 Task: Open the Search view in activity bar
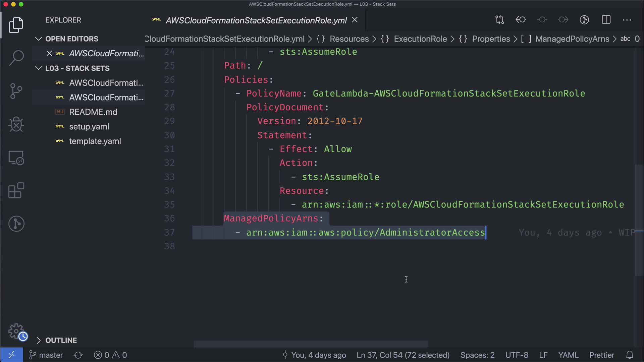point(16,58)
